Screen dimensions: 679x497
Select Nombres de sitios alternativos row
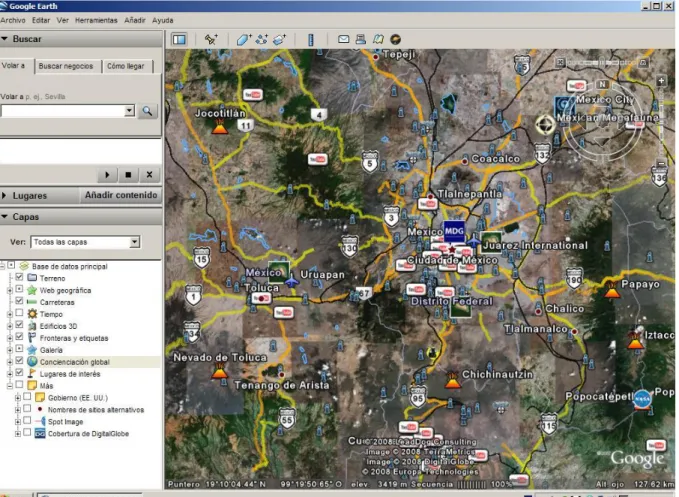click(x=96, y=410)
